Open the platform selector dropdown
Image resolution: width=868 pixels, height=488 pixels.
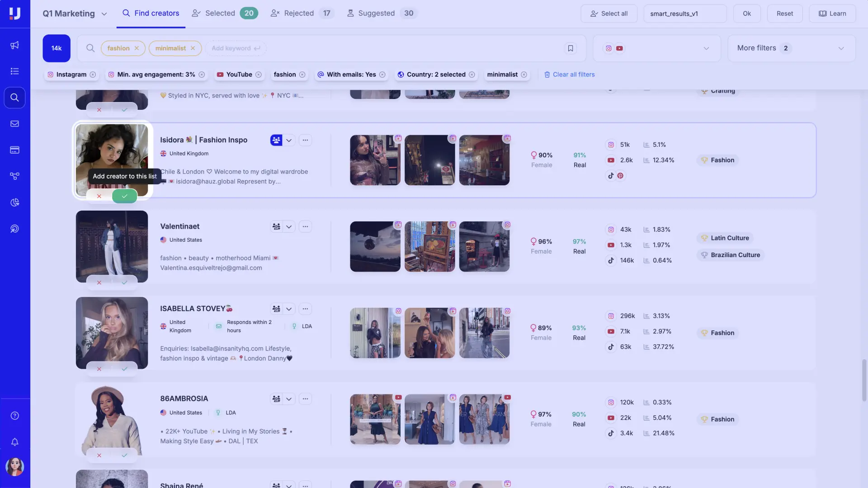click(656, 48)
